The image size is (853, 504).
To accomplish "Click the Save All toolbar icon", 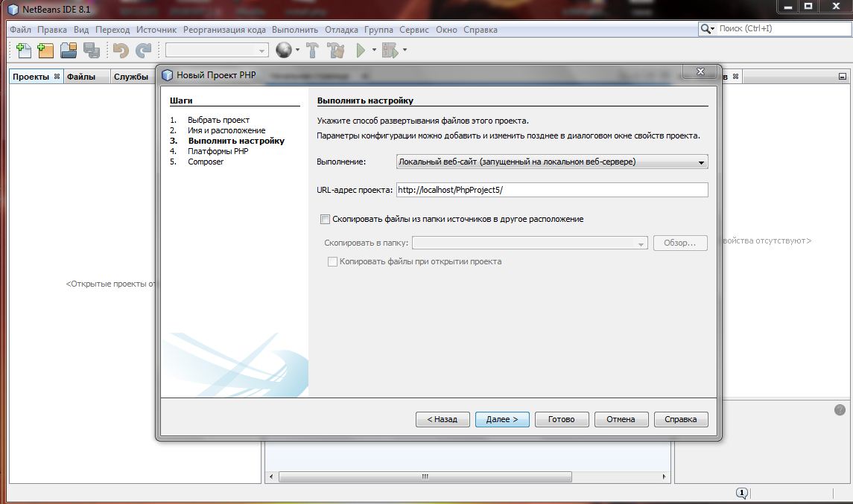I will [x=92, y=51].
